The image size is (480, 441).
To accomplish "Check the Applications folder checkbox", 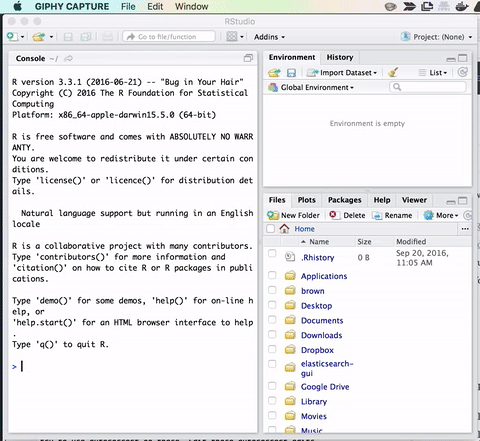I will pos(272,275).
